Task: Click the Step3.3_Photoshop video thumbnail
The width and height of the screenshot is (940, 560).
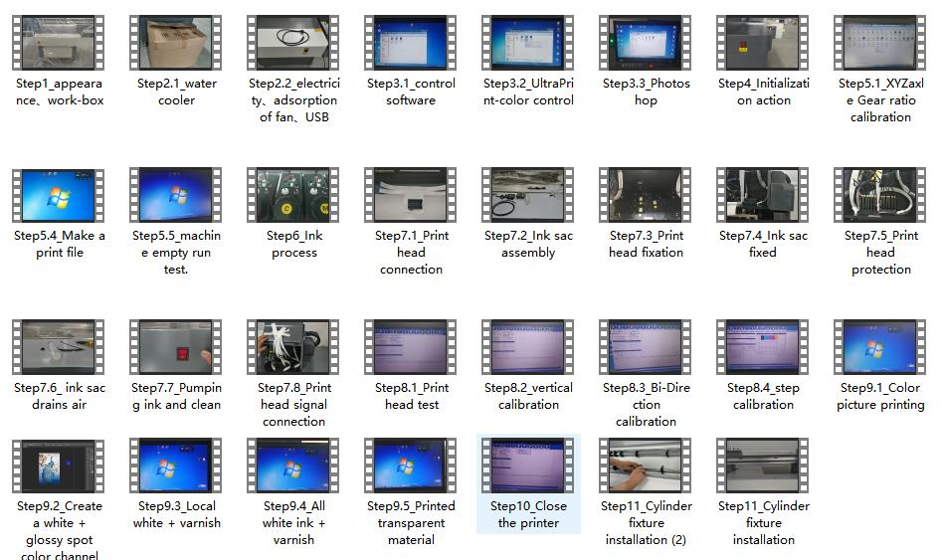Action: point(646,43)
